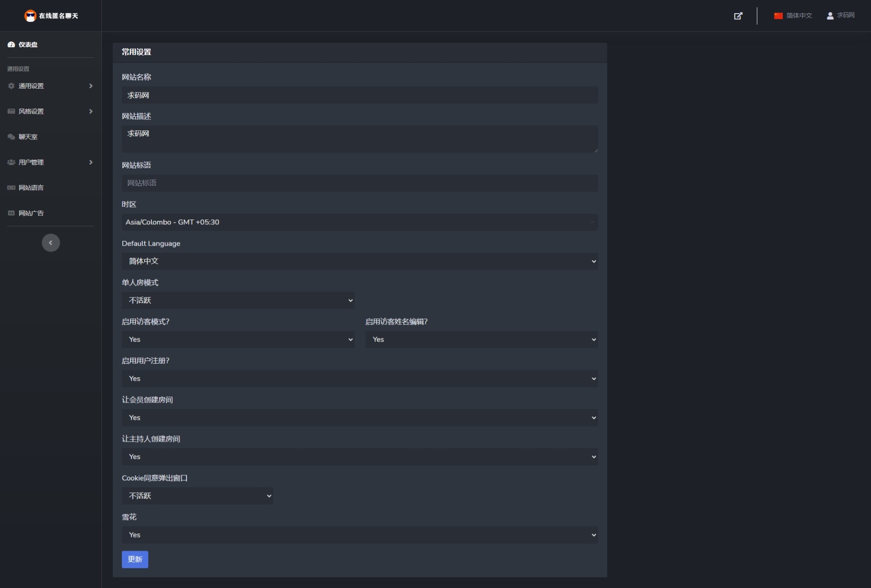This screenshot has width=871, height=588.
Task: Open the 单人房模式 dropdown
Action: point(238,300)
